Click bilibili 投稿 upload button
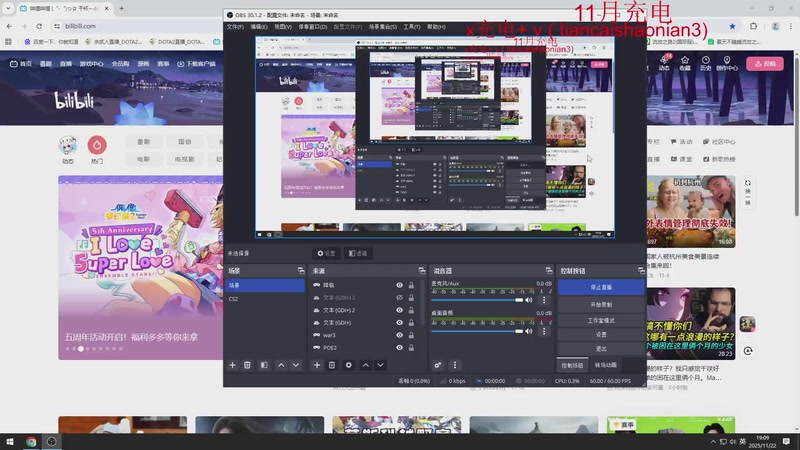Image resolution: width=800 pixels, height=450 pixels. pos(765,64)
